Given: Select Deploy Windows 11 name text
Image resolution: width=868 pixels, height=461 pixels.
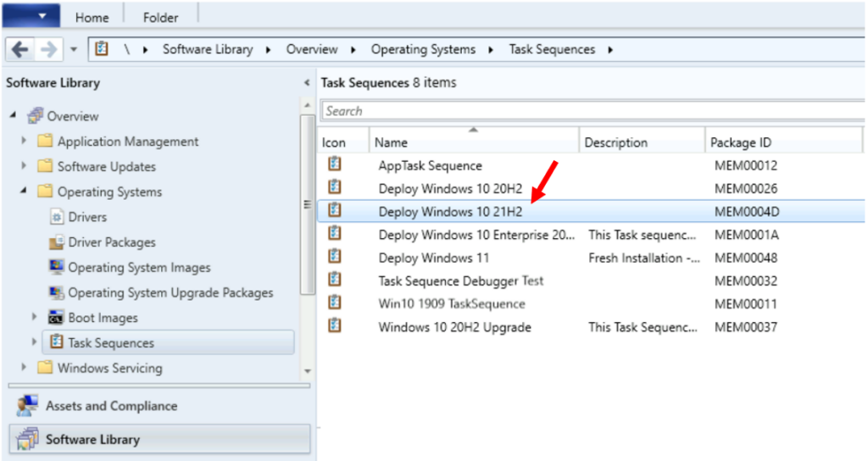Looking at the screenshot, I should 433,258.
